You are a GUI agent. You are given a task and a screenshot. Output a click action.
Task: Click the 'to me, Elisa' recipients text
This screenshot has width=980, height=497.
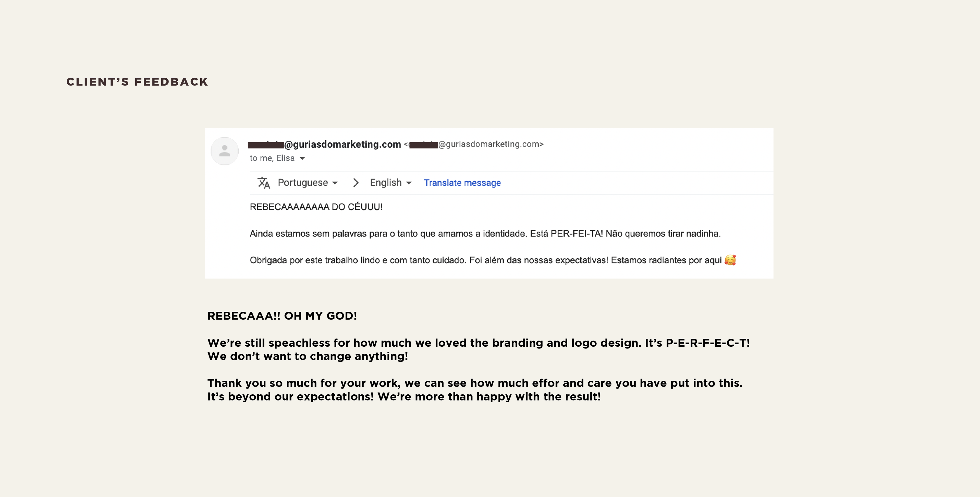pyautogui.click(x=272, y=158)
